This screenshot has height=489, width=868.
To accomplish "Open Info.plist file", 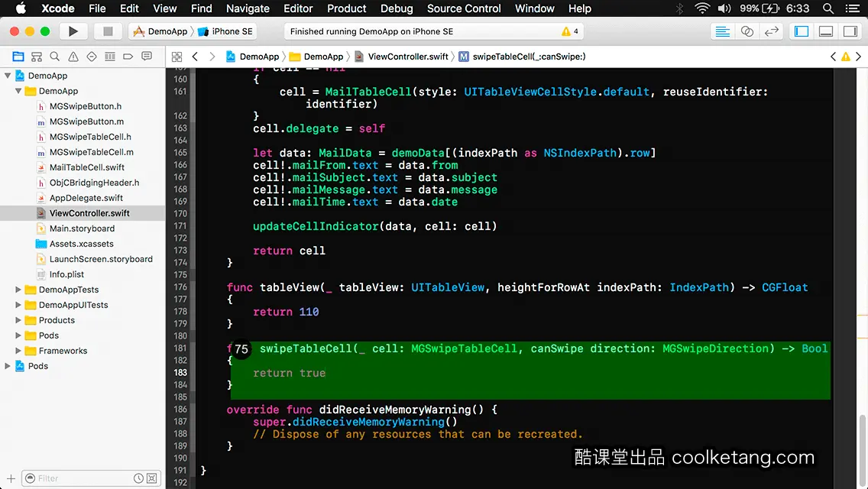I will click(x=66, y=274).
